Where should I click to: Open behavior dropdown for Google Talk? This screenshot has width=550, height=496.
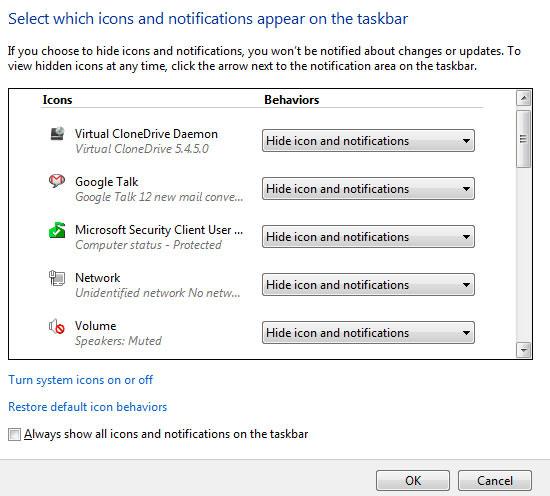click(368, 189)
